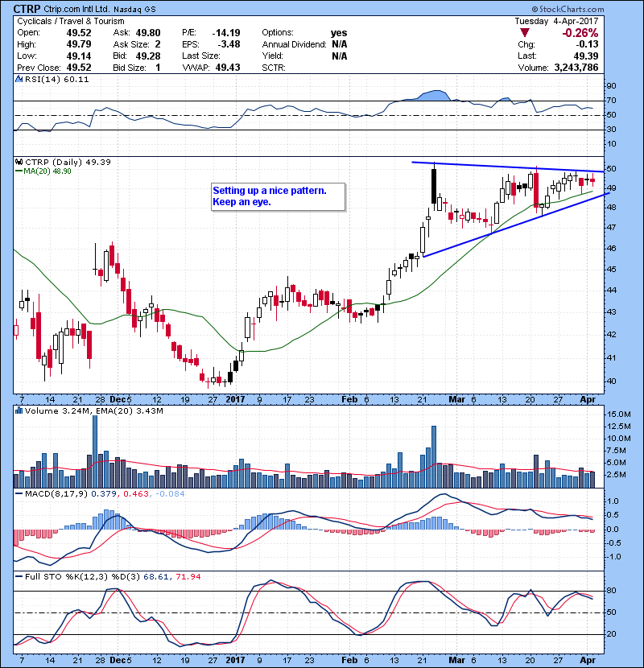
Task: Click the Bid Size value 1
Action: (x=158, y=68)
